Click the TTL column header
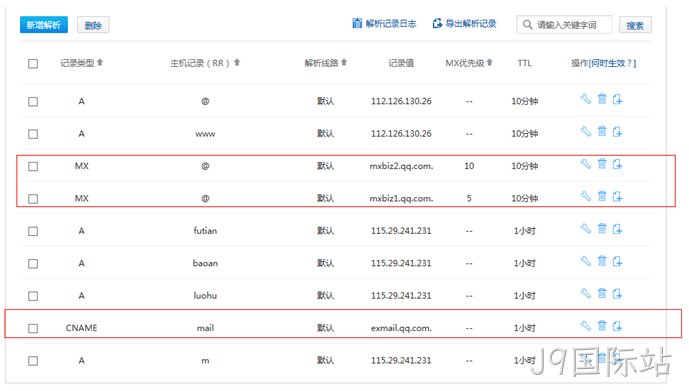This screenshot has width=689, height=391. point(525,63)
